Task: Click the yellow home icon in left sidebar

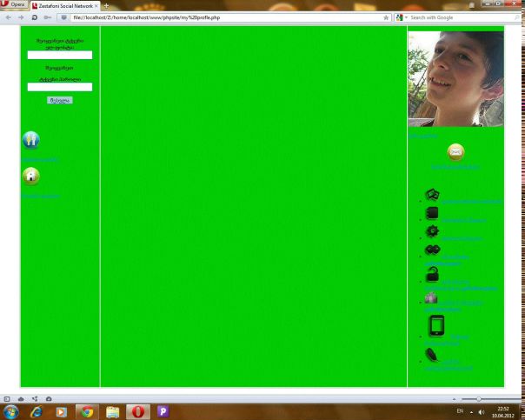Action: (30, 176)
